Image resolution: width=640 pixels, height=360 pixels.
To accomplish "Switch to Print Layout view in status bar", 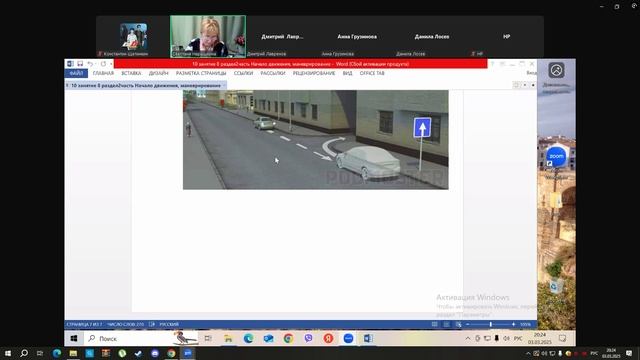I will 447,324.
